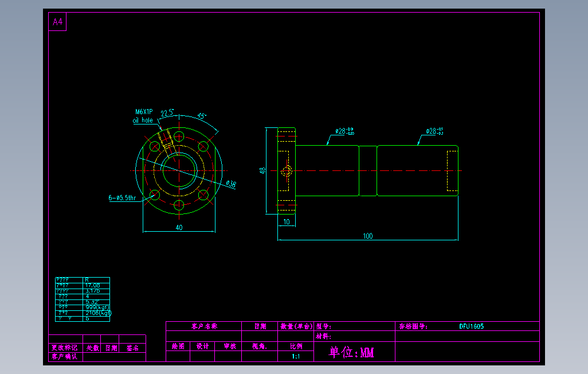This screenshot has height=374, width=588.
Task: Select the M6X1P oil hole annotation
Action: (x=143, y=116)
